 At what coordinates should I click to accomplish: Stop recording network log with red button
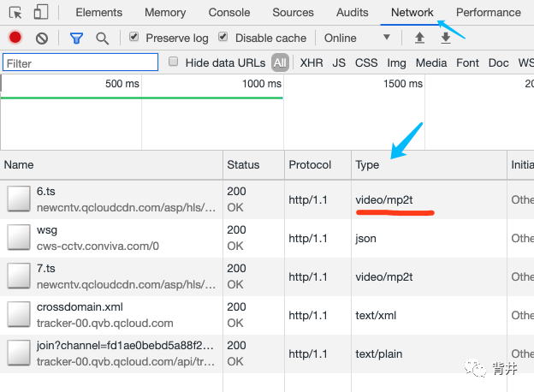[15, 38]
